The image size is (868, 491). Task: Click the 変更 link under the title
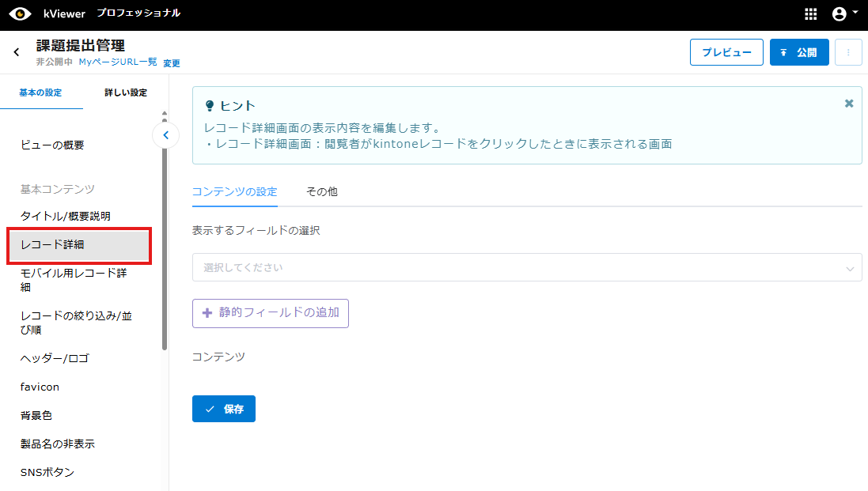tap(172, 63)
